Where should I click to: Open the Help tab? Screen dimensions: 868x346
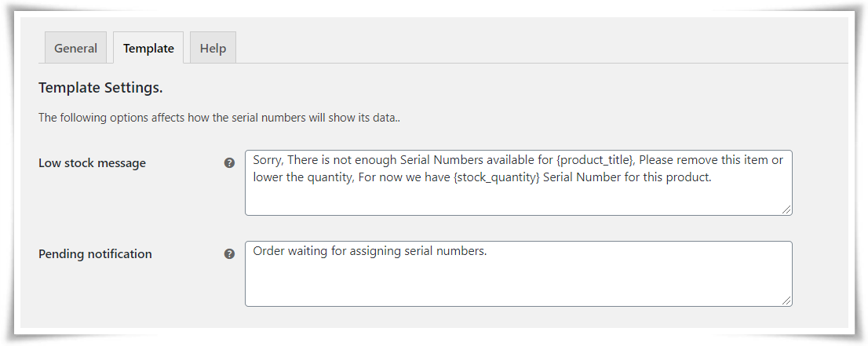pyautogui.click(x=213, y=48)
